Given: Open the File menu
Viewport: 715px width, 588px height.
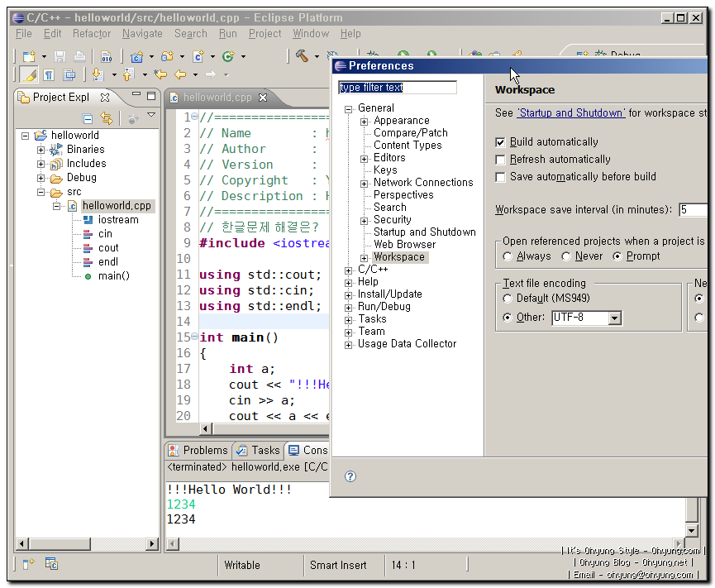Looking at the screenshot, I should 24,34.
